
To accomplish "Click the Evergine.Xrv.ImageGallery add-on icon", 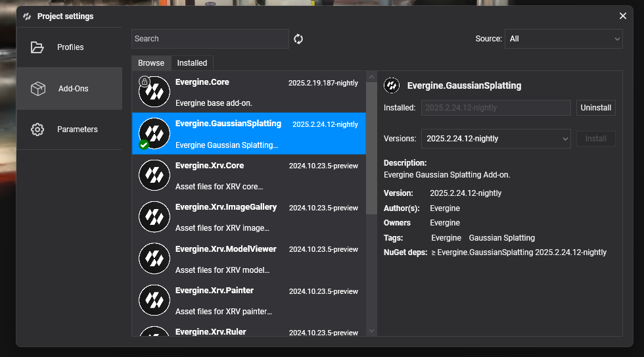I will (x=155, y=217).
